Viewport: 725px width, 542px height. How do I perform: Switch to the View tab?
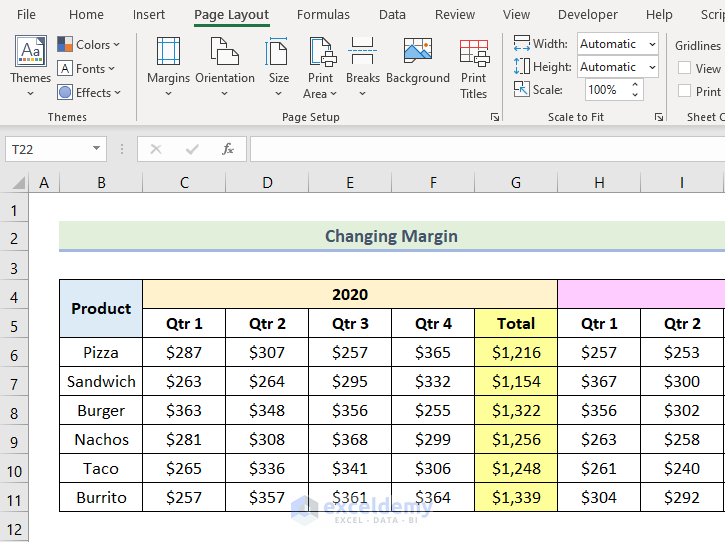coord(516,15)
